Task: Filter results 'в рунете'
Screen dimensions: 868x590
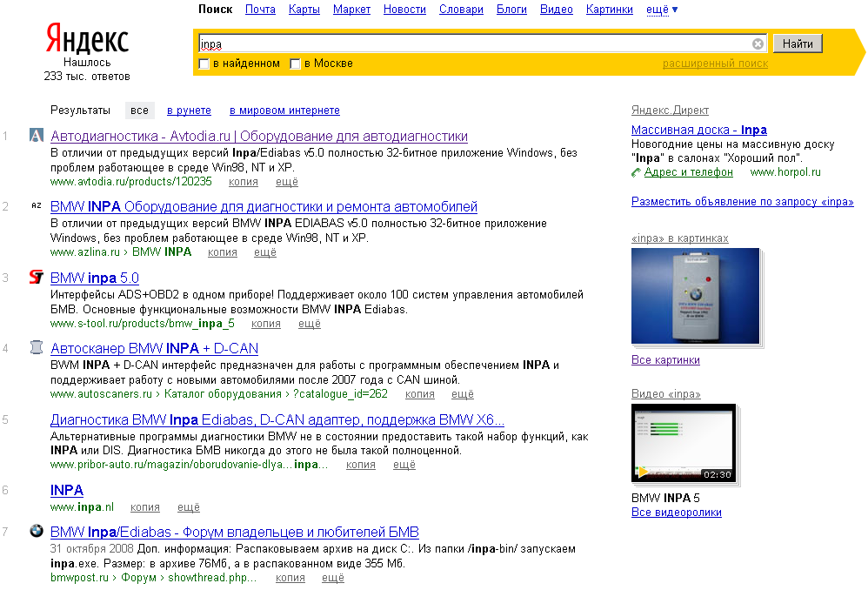Action: click(x=189, y=111)
